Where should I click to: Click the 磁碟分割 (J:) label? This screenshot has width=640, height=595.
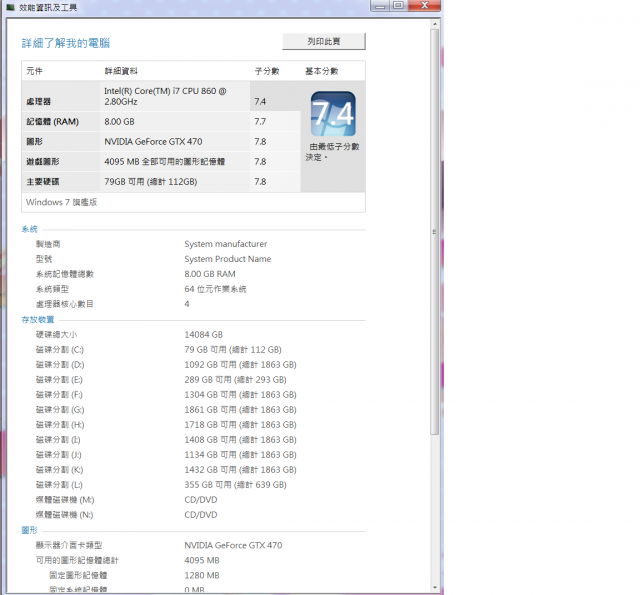pyautogui.click(x=58, y=455)
